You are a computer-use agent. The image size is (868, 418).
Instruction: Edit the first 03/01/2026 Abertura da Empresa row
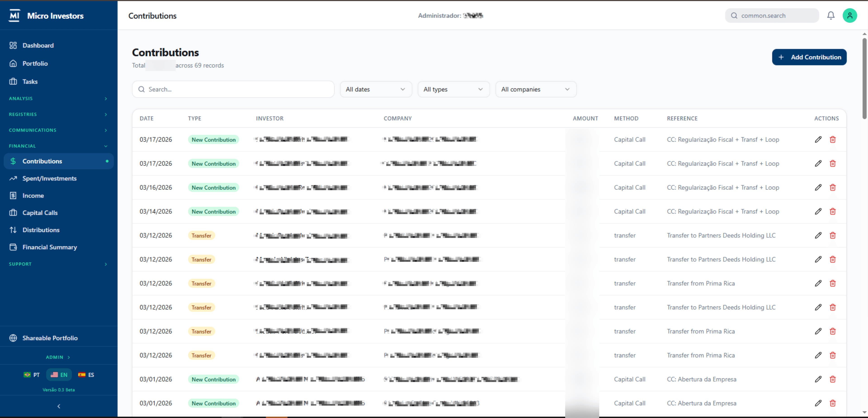point(818,379)
